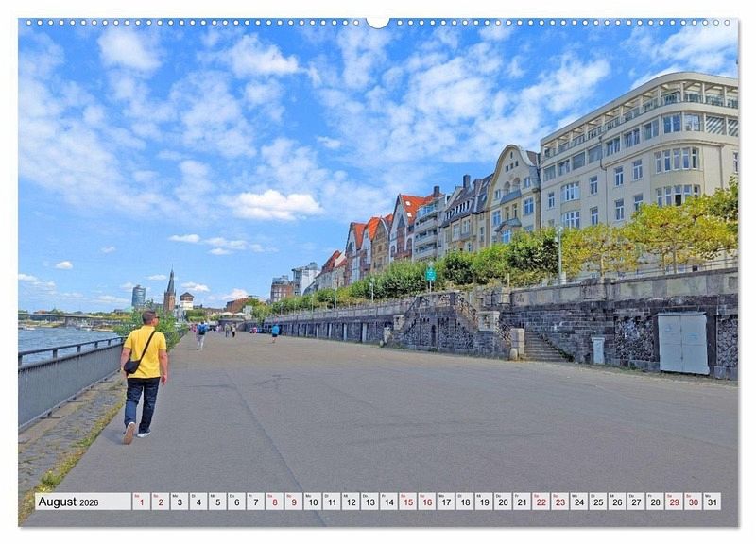Screen dimensions: 756x545
Task: Click the red-roofed gabled house
Action: pyautogui.click(x=406, y=224)
